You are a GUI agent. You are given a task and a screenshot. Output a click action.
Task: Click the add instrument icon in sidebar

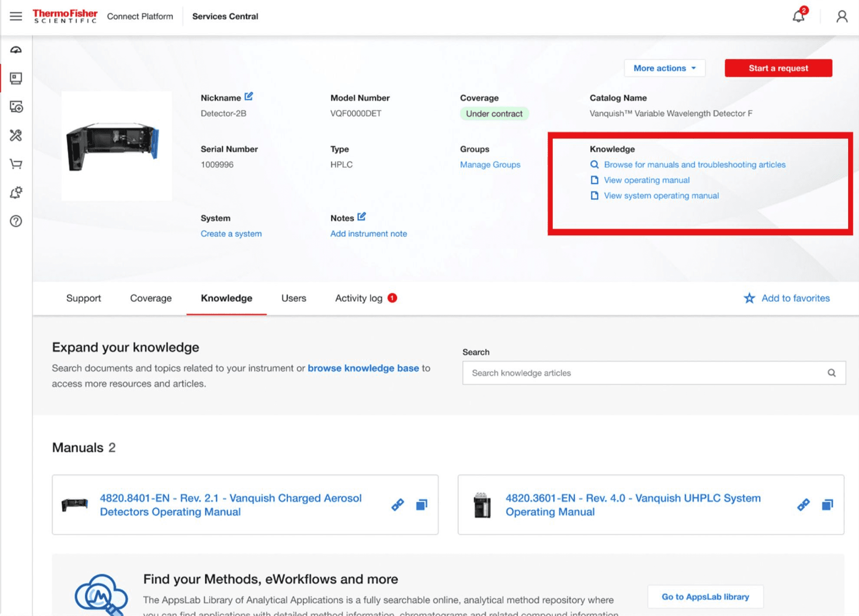coord(16,107)
